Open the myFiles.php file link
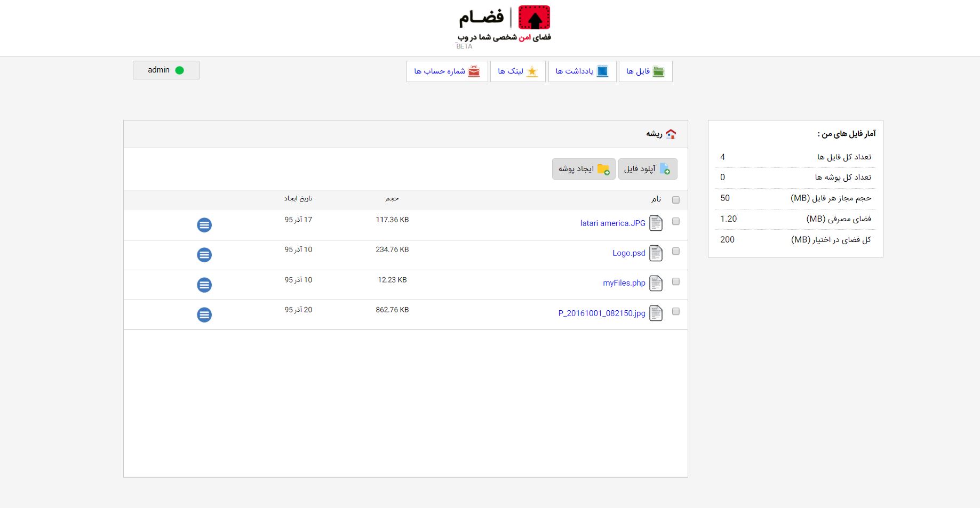The height and width of the screenshot is (508, 980). pyautogui.click(x=624, y=283)
